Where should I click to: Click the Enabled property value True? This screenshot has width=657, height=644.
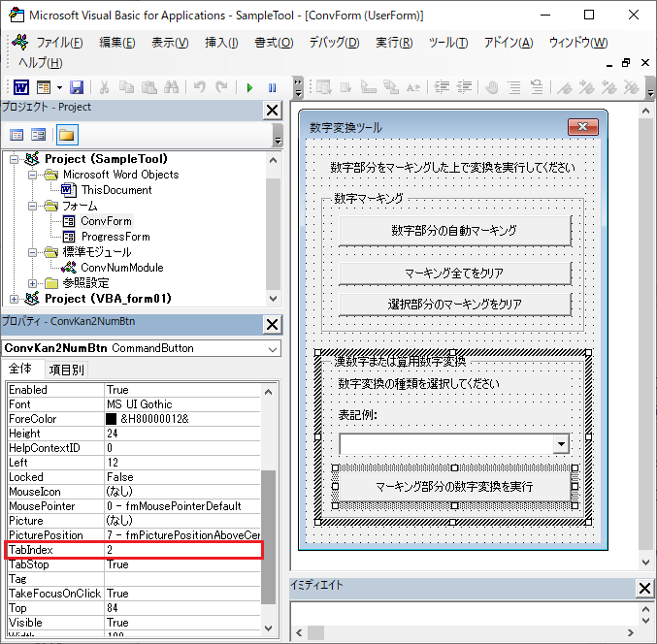tap(182, 390)
